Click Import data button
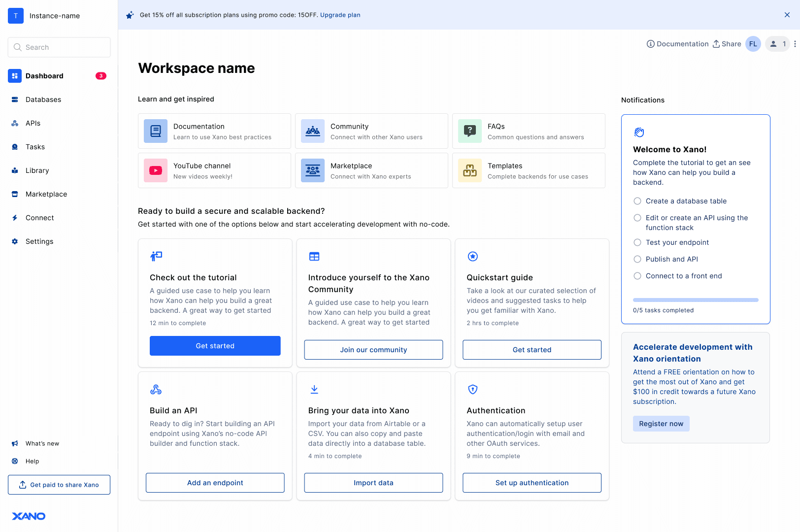 point(373,483)
